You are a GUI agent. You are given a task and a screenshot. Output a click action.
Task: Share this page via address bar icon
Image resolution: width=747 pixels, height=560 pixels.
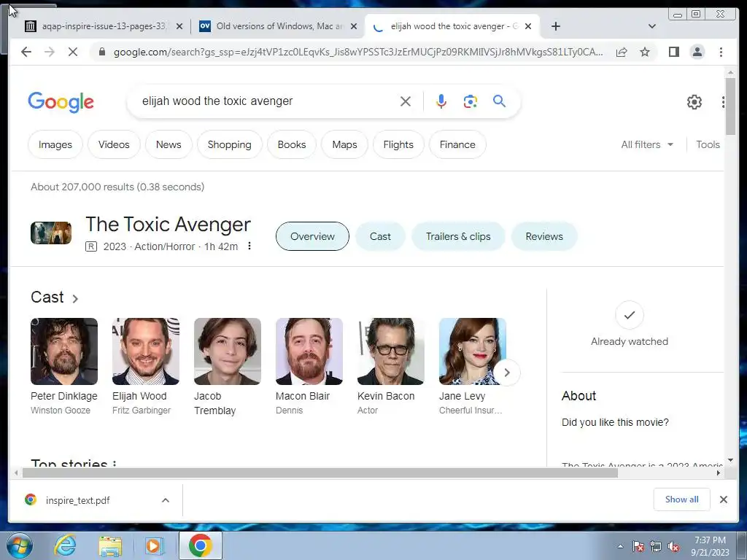pyautogui.click(x=622, y=52)
